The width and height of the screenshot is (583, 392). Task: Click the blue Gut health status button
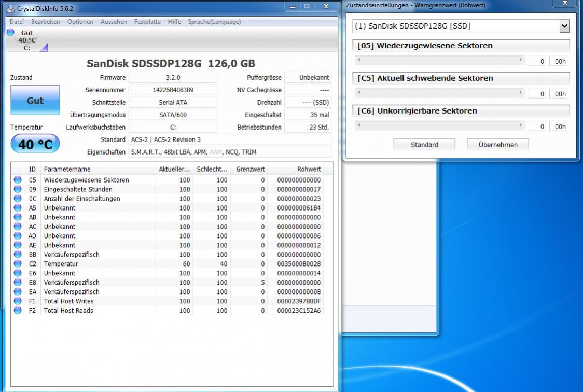pos(35,100)
